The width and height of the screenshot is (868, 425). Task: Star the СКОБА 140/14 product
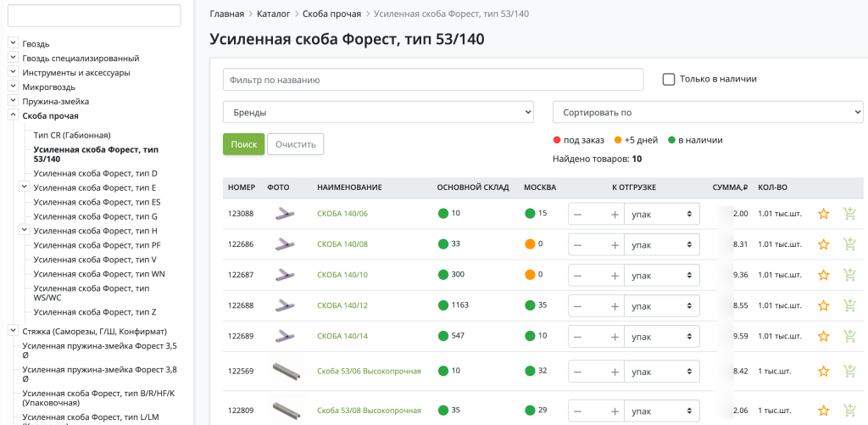pos(823,336)
